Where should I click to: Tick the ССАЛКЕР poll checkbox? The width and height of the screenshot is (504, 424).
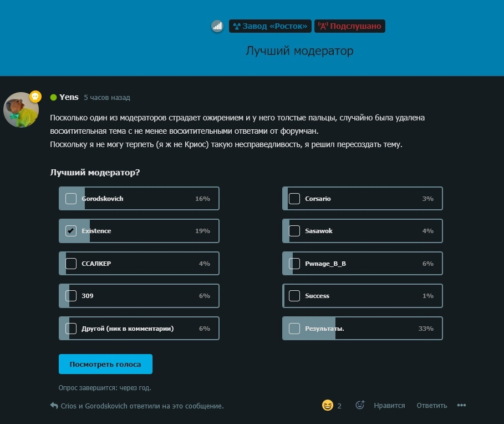(x=71, y=264)
